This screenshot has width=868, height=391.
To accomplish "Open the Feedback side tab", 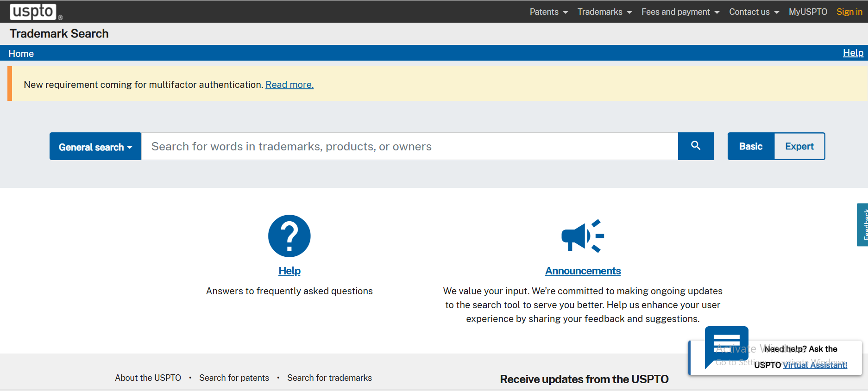I will (x=862, y=225).
